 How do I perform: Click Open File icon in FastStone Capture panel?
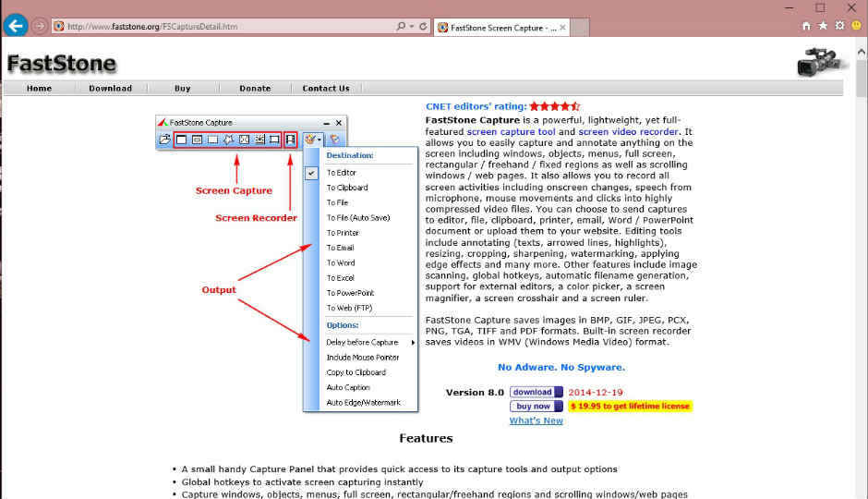(164, 140)
